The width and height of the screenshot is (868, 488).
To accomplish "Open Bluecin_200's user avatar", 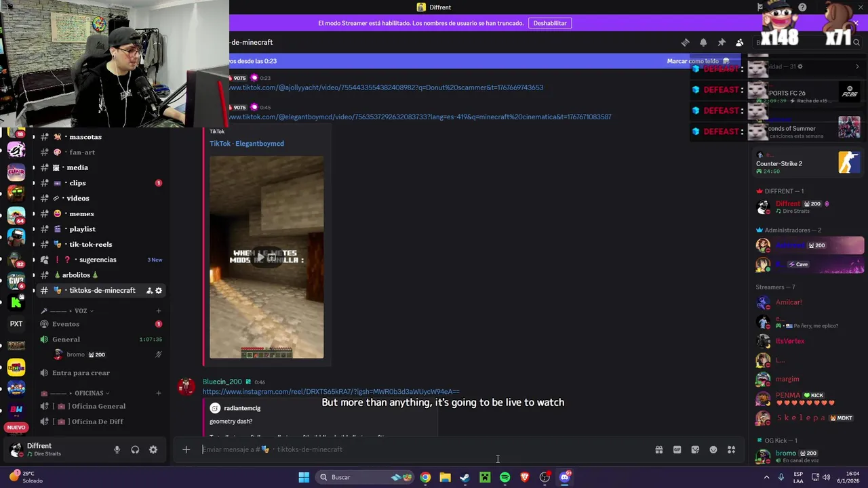I will click(186, 386).
